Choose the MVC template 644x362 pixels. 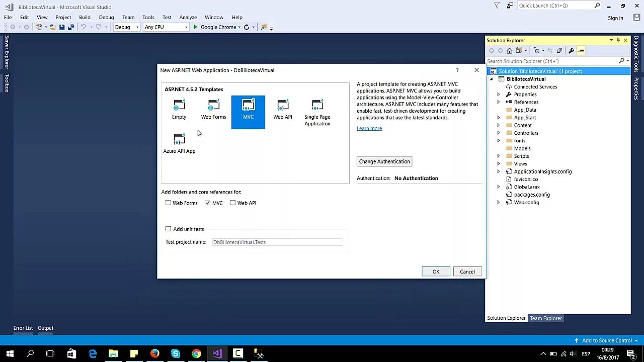[248, 112]
